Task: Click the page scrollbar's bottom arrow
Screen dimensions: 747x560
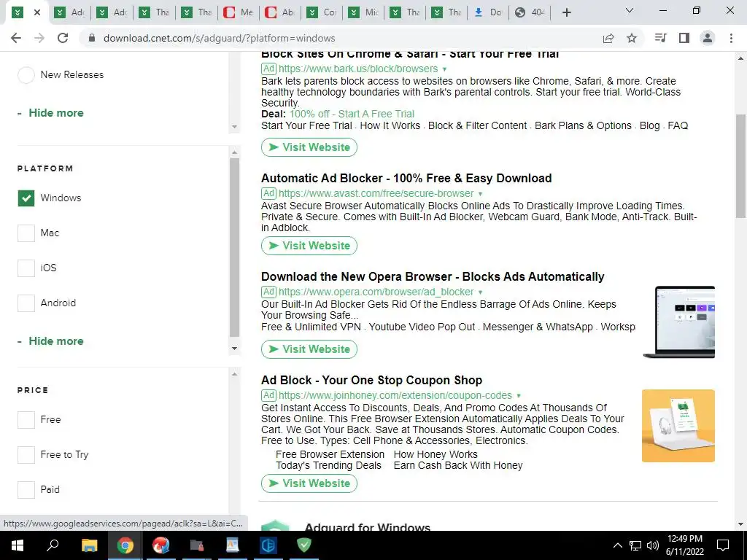Action: tap(741, 524)
